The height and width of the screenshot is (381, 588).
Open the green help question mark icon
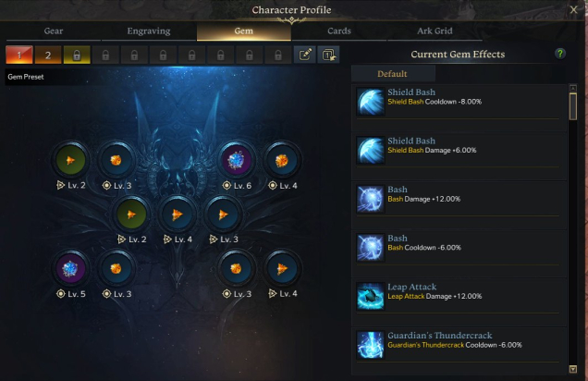[560, 54]
